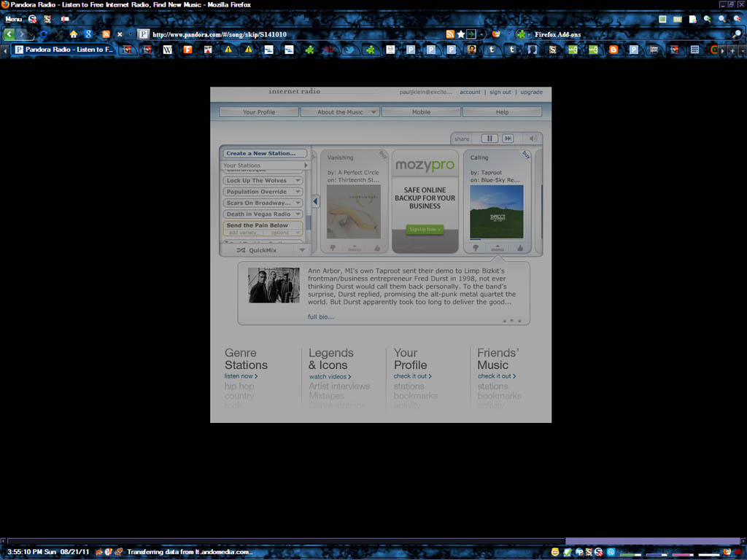
Task: Click check it out under Friends' Music
Action: 496,376
